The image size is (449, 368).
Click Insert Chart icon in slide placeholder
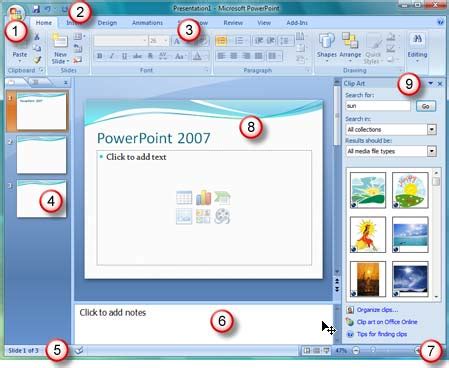click(203, 198)
